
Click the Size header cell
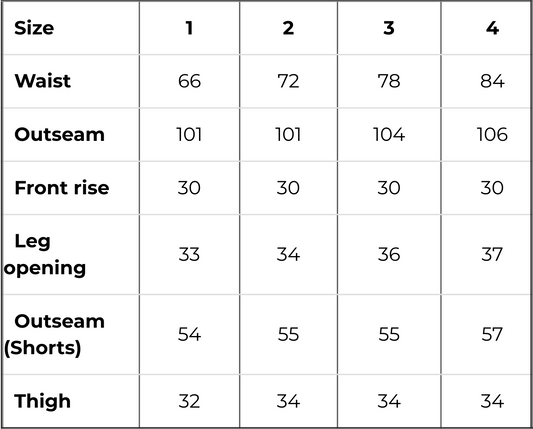tap(71, 28)
